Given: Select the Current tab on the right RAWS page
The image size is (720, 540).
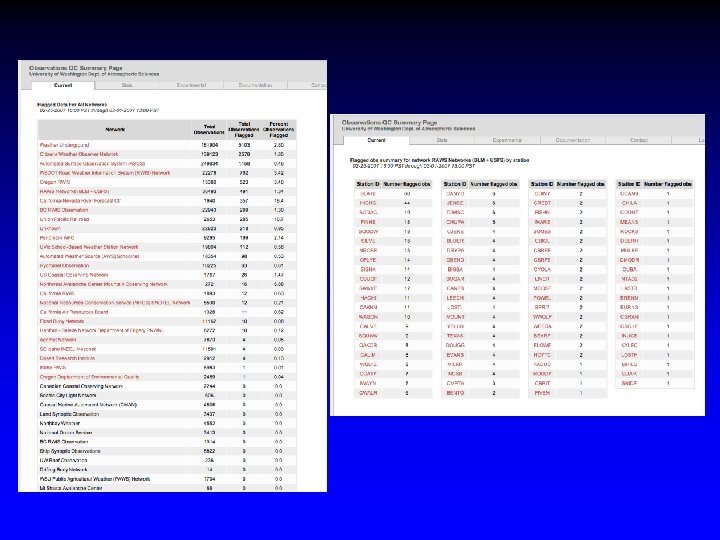Looking at the screenshot, I should [x=377, y=140].
